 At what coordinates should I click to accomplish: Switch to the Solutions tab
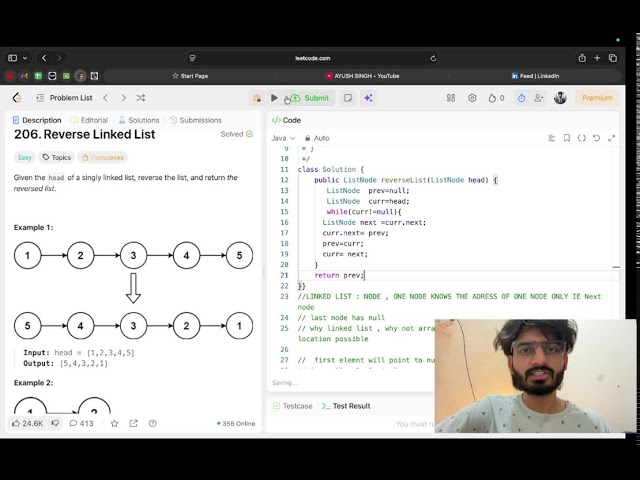tap(139, 120)
